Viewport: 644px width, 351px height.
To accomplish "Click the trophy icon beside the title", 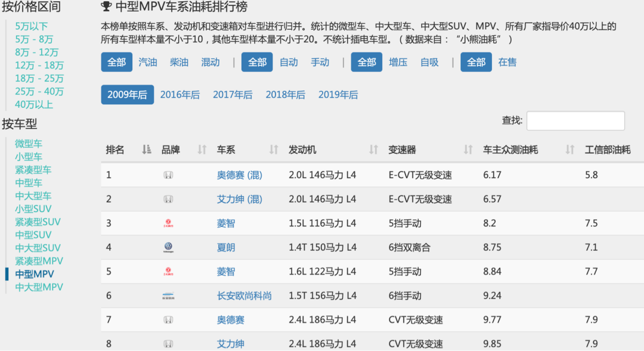I will click(x=106, y=7).
